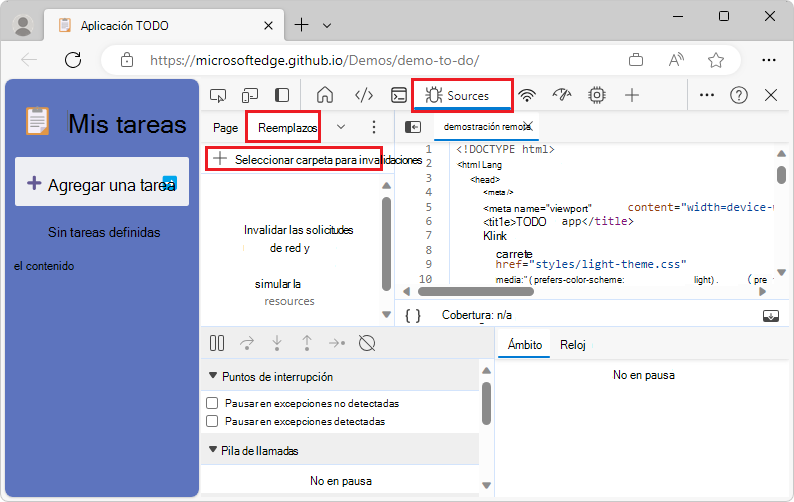
Task: Click Seleccionar carpeta para invalidaciones
Action: [x=294, y=160]
